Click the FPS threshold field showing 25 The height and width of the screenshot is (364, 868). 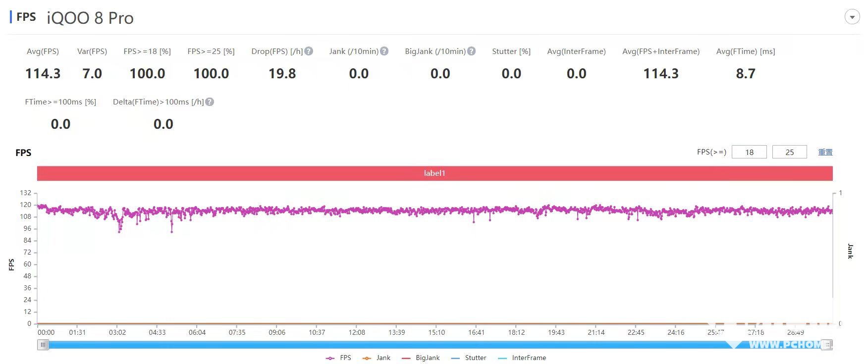(x=789, y=152)
